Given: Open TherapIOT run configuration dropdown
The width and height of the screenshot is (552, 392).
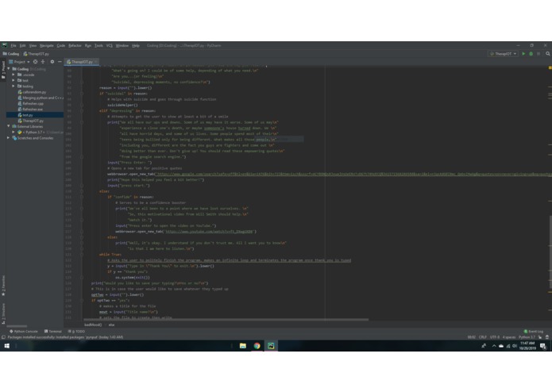Looking at the screenshot, I should 503,54.
